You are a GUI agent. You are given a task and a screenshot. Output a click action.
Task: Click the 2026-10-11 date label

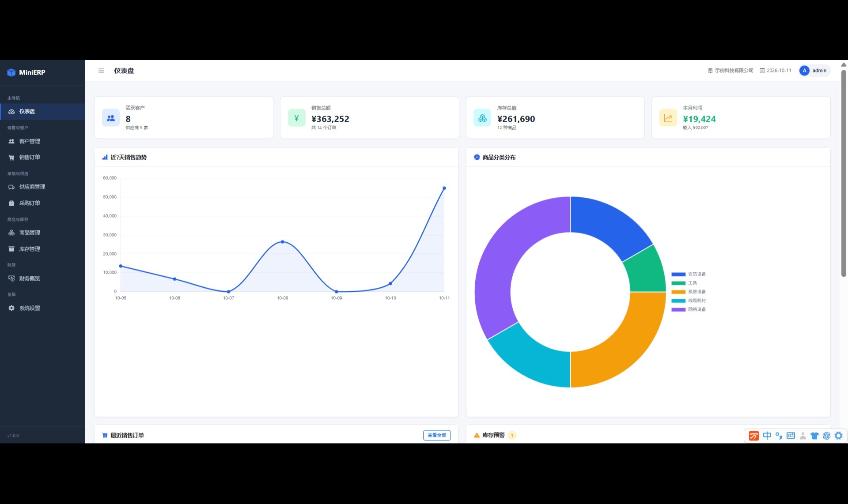pyautogui.click(x=776, y=71)
